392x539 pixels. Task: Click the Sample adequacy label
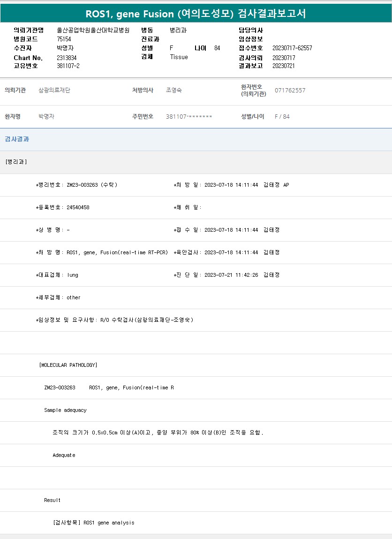click(65, 410)
